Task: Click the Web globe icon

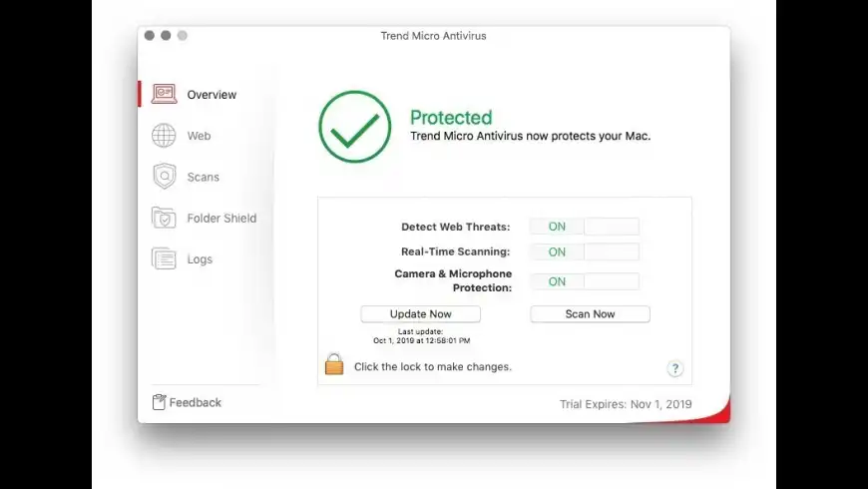Action: 164,136
